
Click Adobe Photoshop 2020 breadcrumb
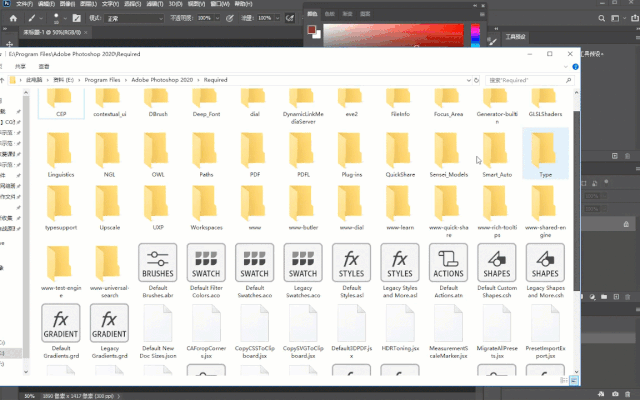(x=162, y=80)
